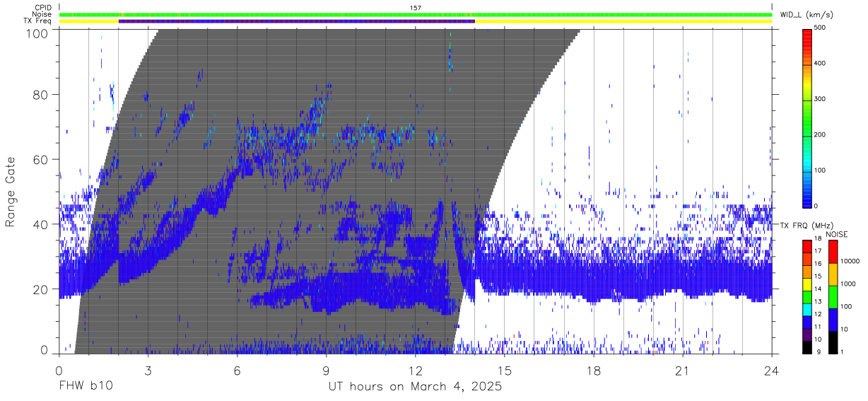Click the CPID value 157
Image resolution: width=868 pixels, height=401 pixels.
(x=416, y=8)
